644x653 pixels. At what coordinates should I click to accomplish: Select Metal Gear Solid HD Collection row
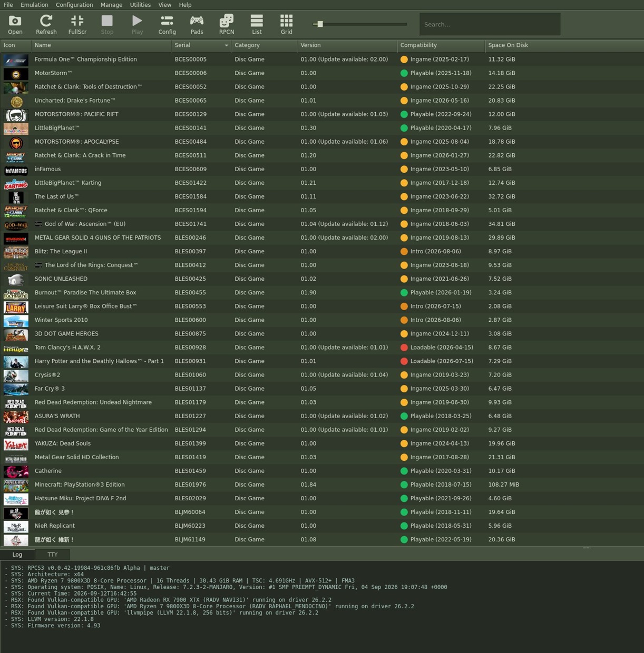click(322, 457)
